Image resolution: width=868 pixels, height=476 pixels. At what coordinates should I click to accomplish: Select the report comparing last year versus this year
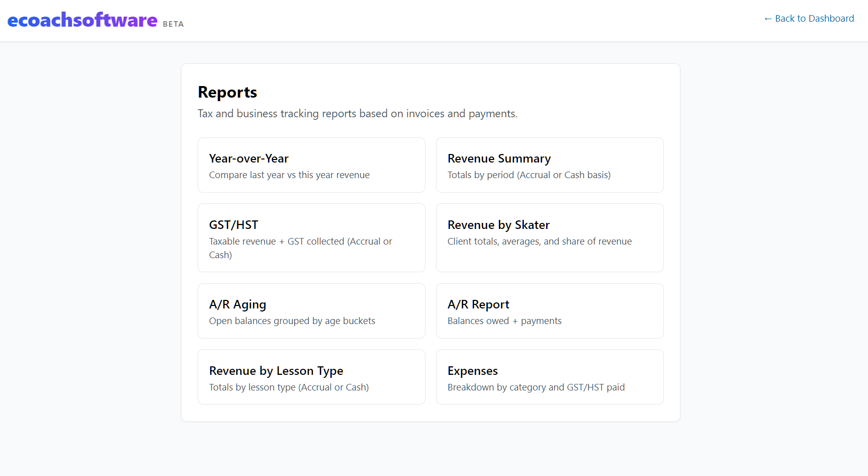311,165
